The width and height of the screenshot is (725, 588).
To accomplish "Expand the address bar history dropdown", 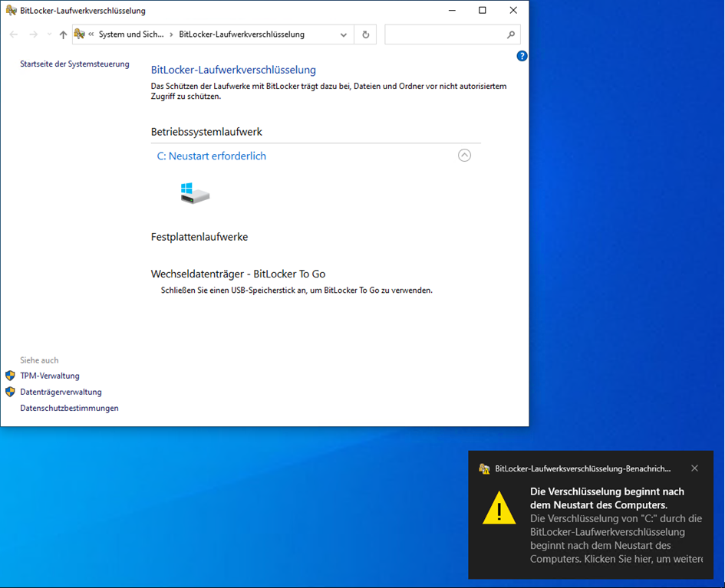I will pos(343,34).
